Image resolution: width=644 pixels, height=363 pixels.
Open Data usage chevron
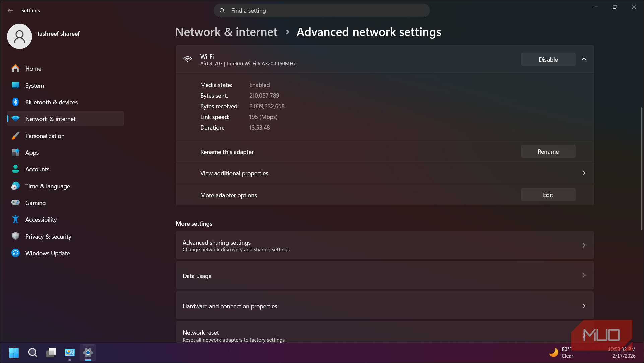tap(584, 276)
